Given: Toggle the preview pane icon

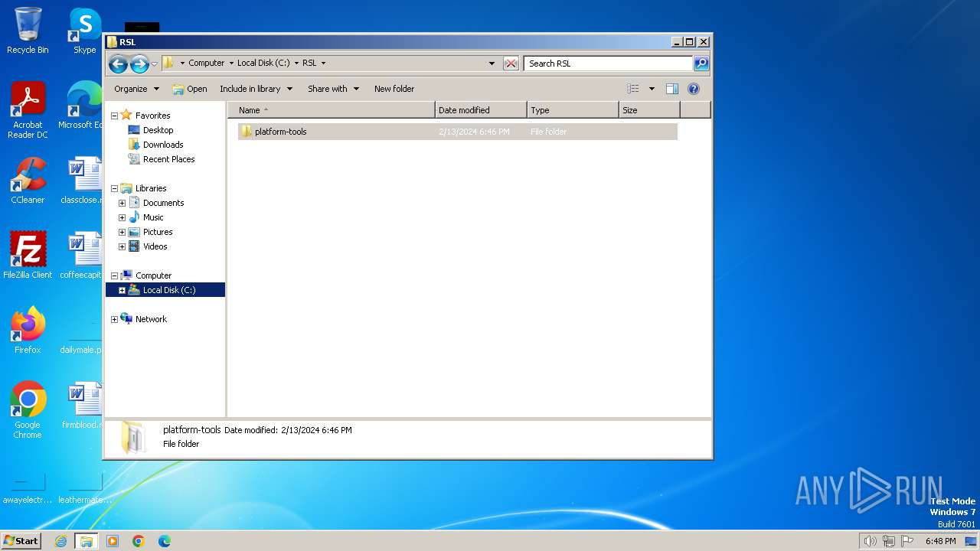Looking at the screenshot, I should point(672,89).
